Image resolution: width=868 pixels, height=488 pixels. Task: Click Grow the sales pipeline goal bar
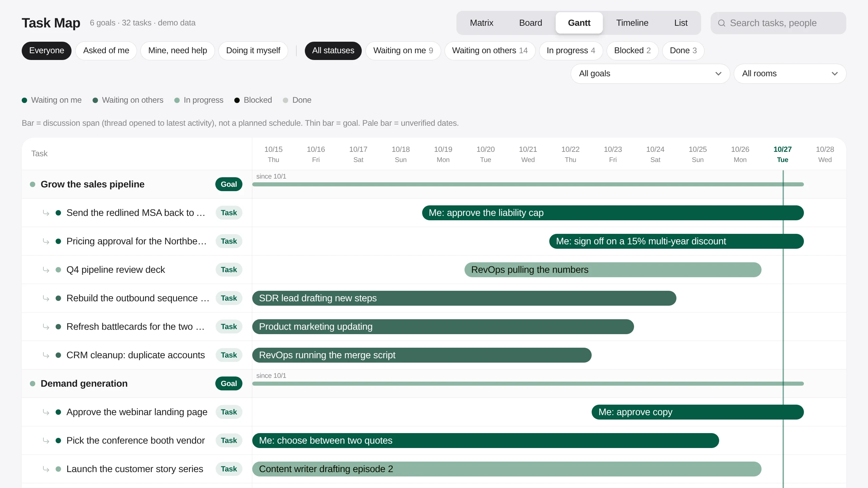pos(528,184)
